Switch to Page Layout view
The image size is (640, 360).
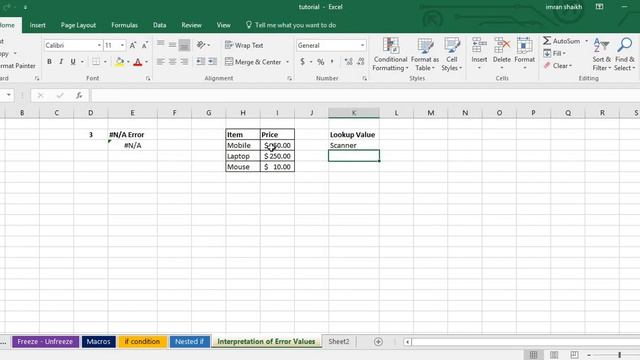pos(554,355)
